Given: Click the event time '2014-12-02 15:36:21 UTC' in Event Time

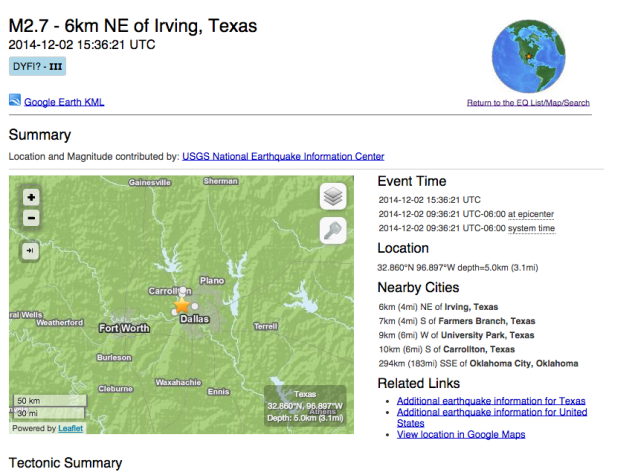Looking at the screenshot, I should pos(430,200).
